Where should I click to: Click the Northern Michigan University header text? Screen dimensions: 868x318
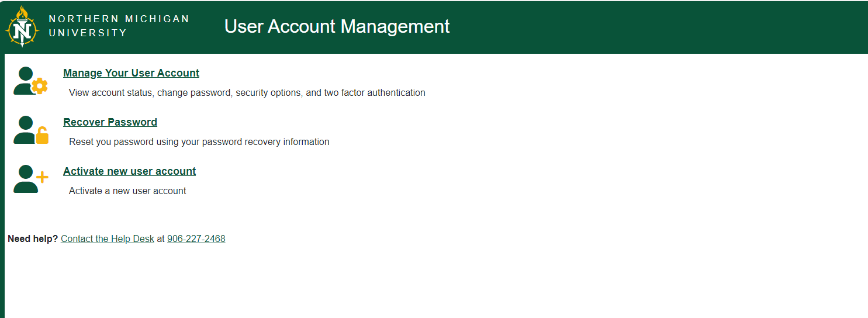pyautogui.click(x=119, y=26)
